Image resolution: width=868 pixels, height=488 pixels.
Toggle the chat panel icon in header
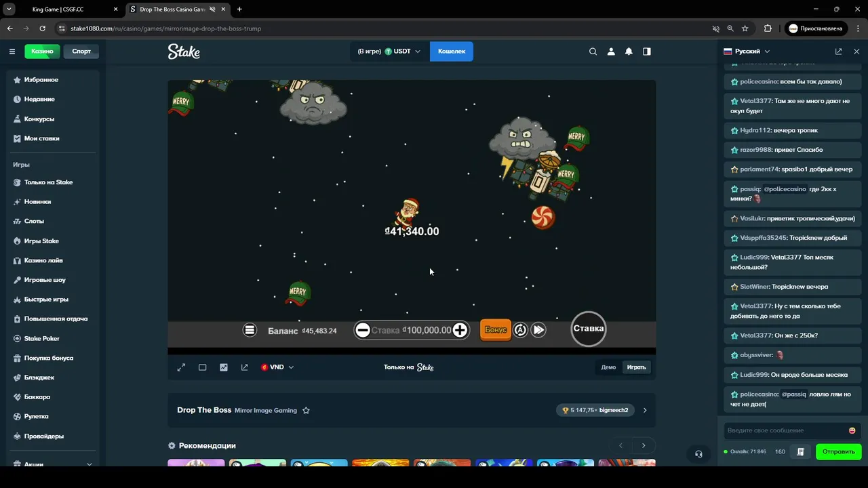tap(647, 52)
